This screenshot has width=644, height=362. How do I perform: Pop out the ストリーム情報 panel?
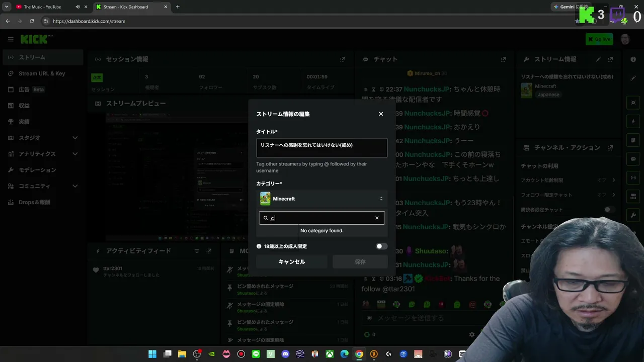610,59
